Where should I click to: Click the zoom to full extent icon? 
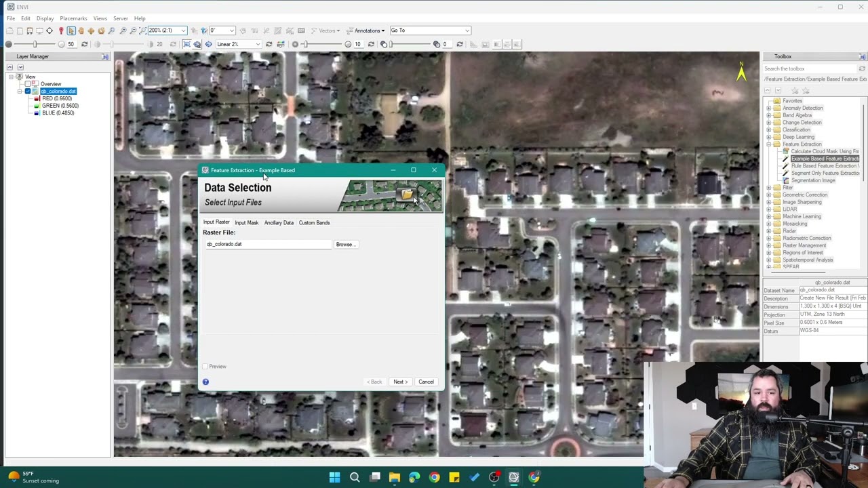click(x=142, y=30)
